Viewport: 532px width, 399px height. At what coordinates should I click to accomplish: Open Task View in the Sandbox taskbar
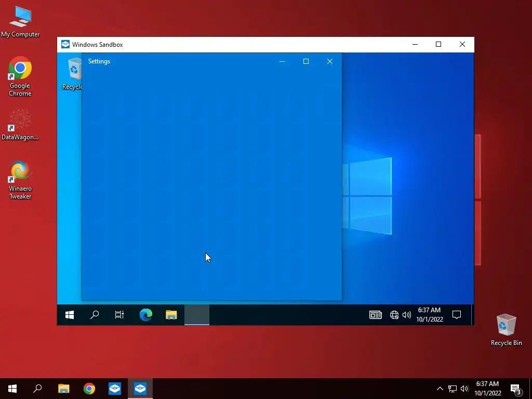119,315
